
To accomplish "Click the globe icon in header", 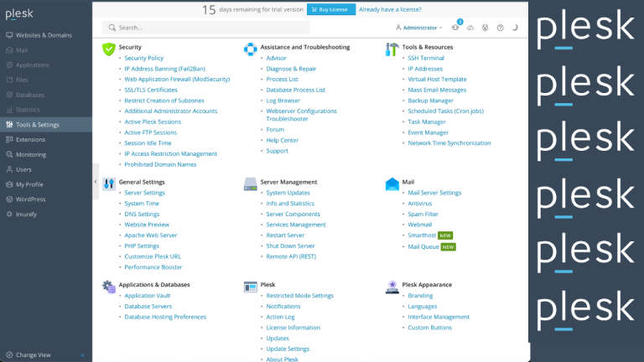I will (486, 28).
